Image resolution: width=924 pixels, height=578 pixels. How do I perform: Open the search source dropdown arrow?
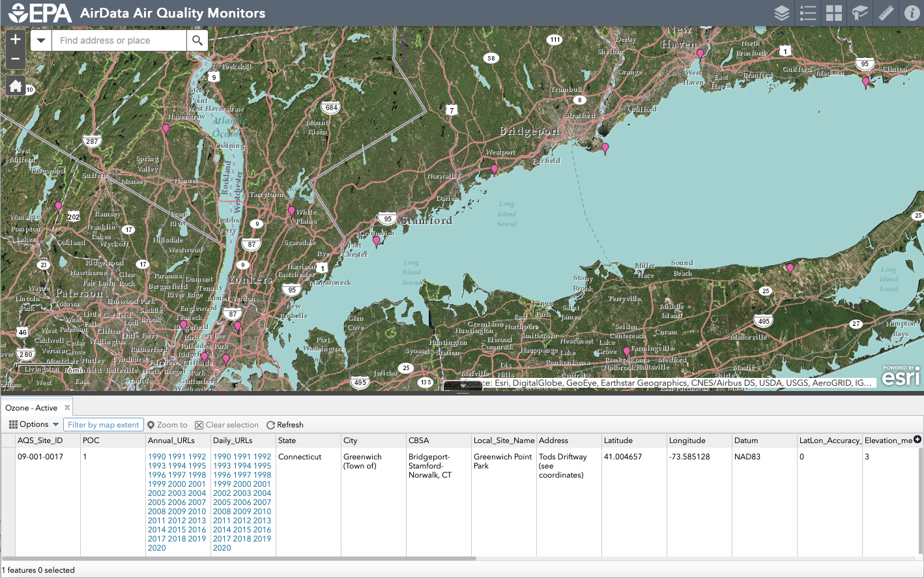tap(40, 40)
